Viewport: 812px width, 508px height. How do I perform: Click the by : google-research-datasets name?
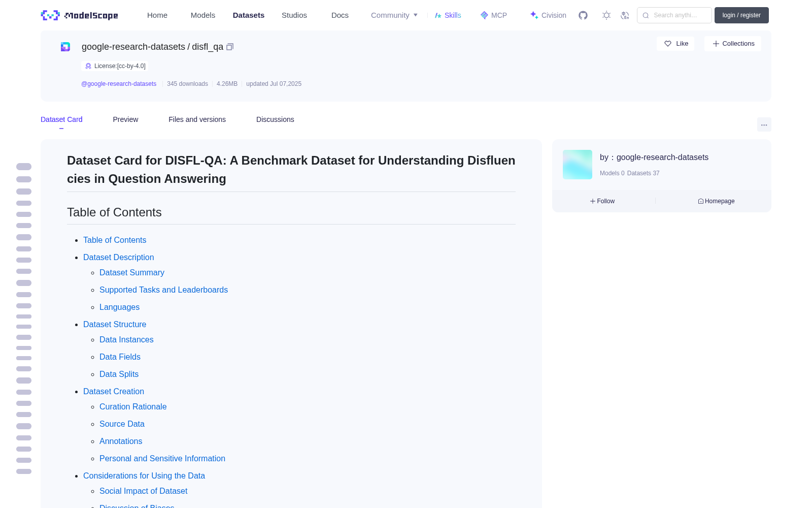pos(654,157)
